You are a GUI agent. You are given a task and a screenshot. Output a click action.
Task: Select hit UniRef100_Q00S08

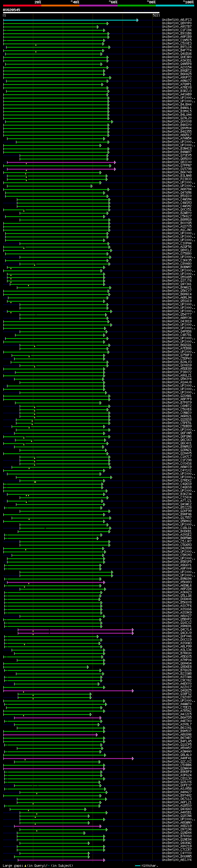[177, 121]
